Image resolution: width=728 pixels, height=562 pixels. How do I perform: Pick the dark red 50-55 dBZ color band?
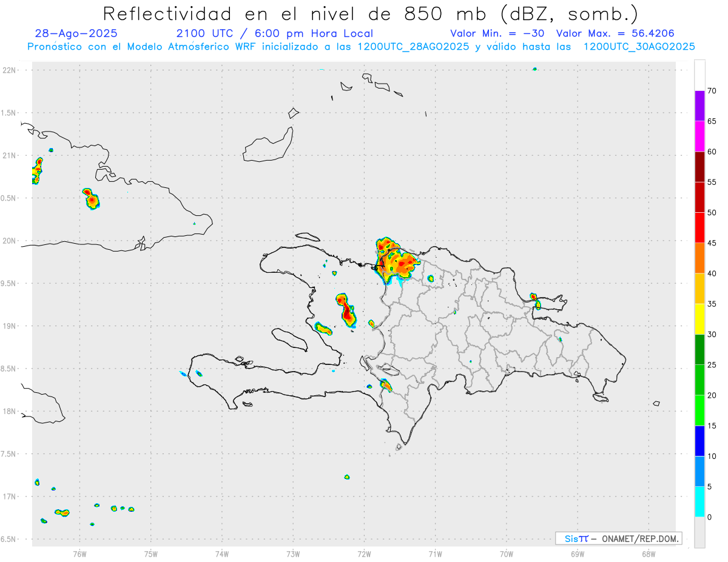click(x=699, y=197)
